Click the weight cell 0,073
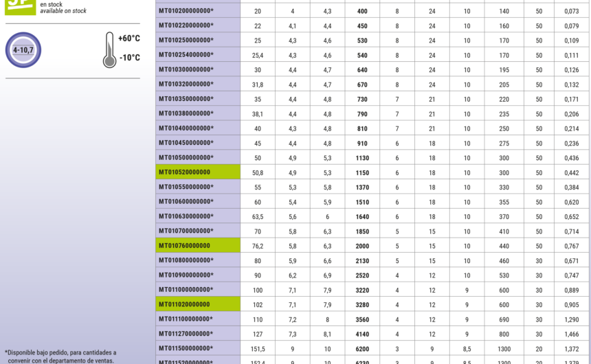The width and height of the screenshot is (591, 364). (x=571, y=12)
